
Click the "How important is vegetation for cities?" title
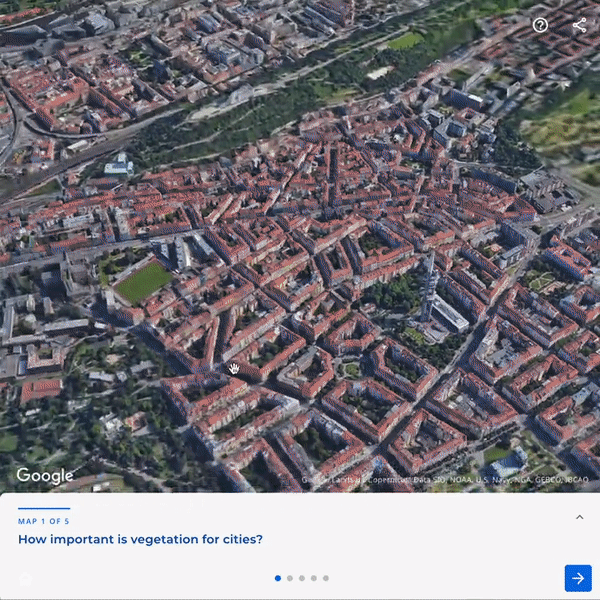click(140, 540)
